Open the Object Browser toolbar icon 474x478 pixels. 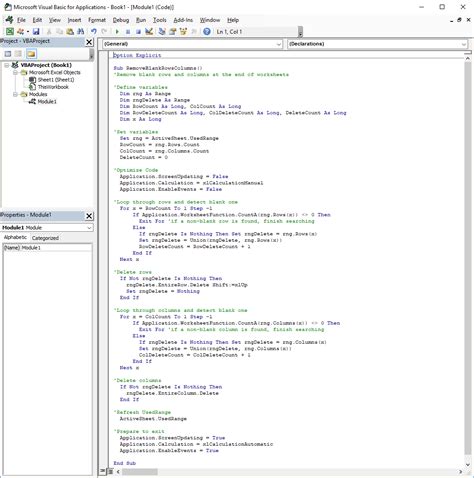click(183, 32)
